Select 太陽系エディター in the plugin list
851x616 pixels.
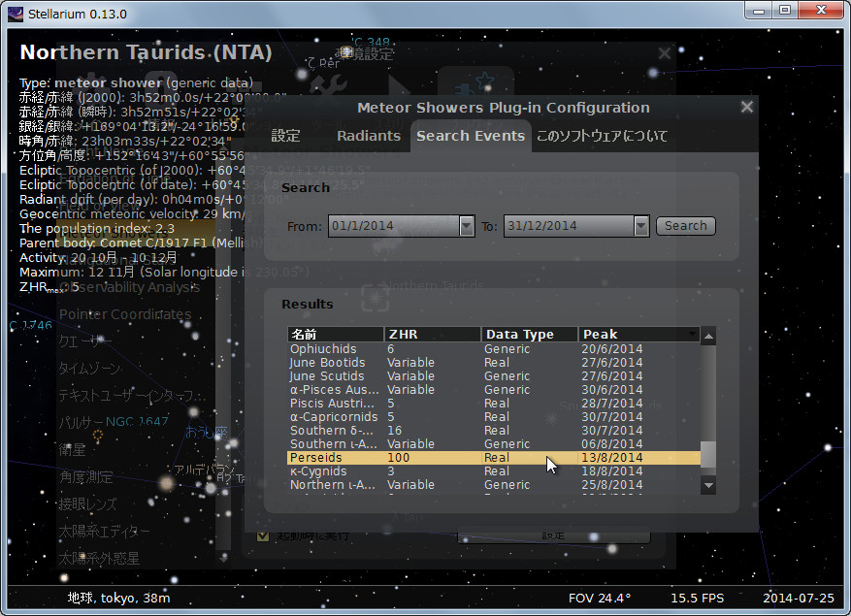[x=104, y=532]
